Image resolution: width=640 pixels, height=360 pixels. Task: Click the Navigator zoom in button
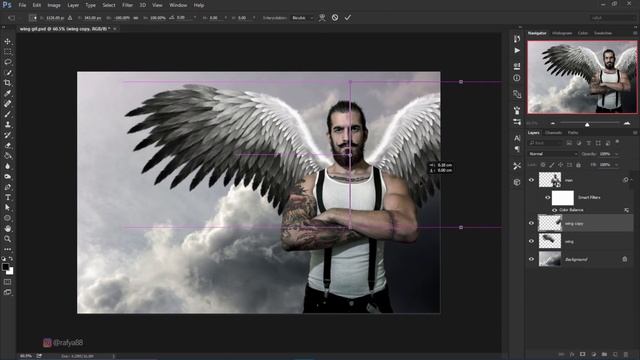point(627,123)
